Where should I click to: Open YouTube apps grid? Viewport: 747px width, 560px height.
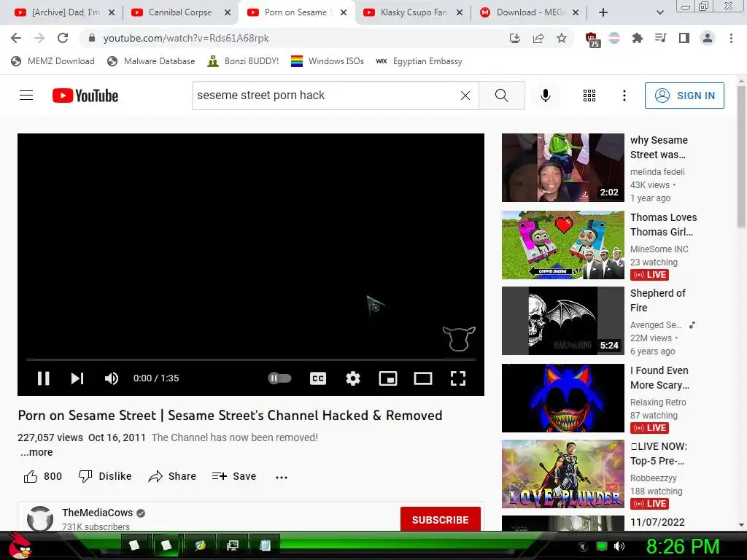[589, 96]
